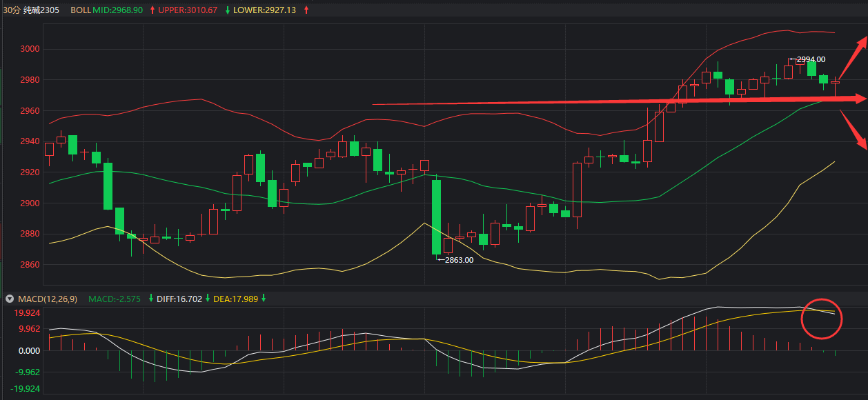Click the BOLL indicator label
Viewport: 868px width, 400px height.
[x=80, y=10]
